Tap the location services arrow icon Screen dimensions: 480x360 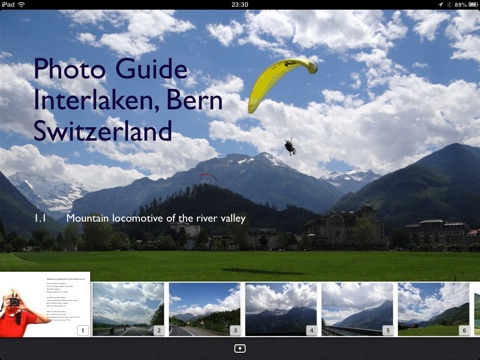click(x=441, y=5)
